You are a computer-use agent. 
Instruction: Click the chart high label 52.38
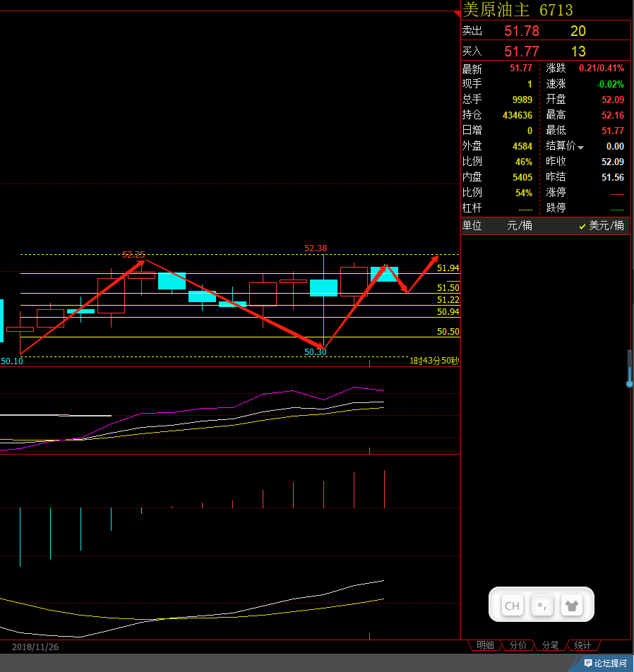(316, 248)
